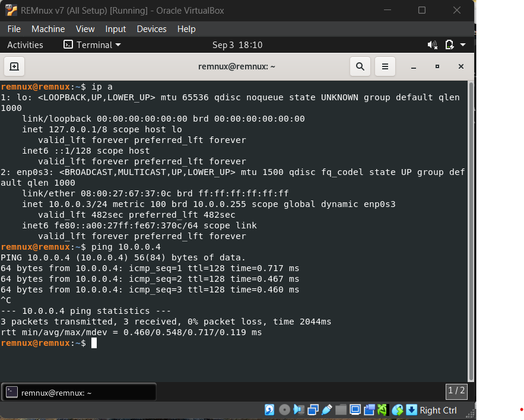Click the recording status icon

pos(369,410)
